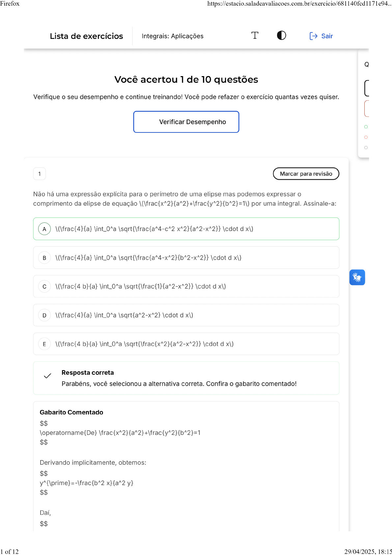
Task: Choose alternative D radio circle
Action: [44, 315]
